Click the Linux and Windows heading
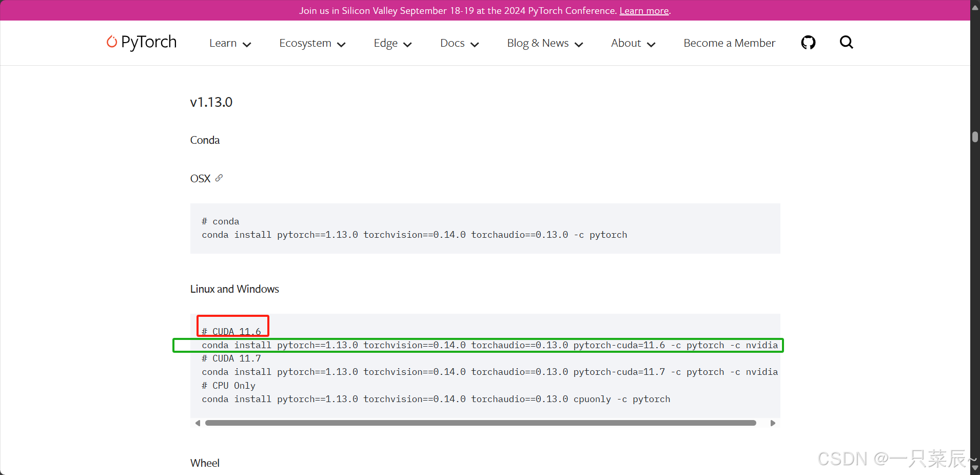980x475 pixels. 234,289
